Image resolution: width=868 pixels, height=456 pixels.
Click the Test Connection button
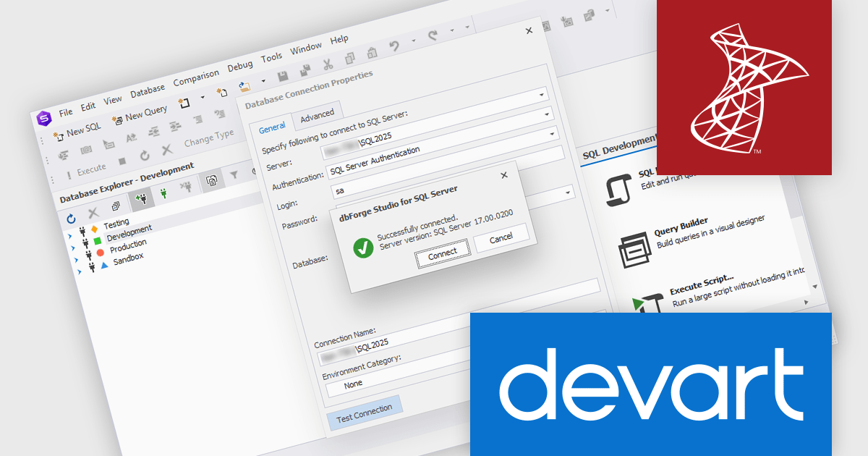[365, 413]
